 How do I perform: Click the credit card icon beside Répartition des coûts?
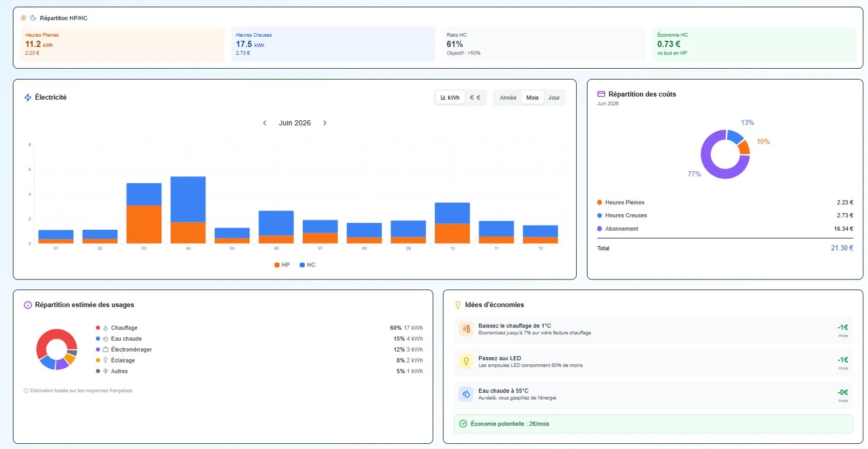(x=601, y=94)
